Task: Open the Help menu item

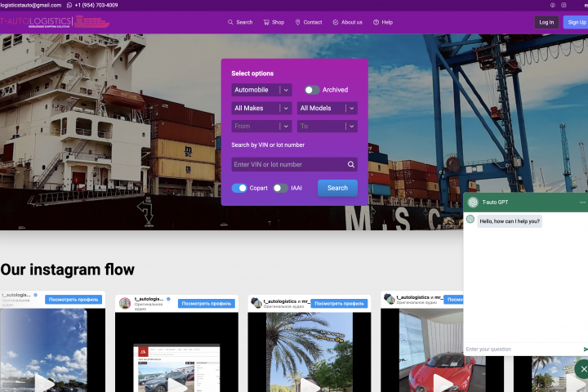Action: coord(383,23)
